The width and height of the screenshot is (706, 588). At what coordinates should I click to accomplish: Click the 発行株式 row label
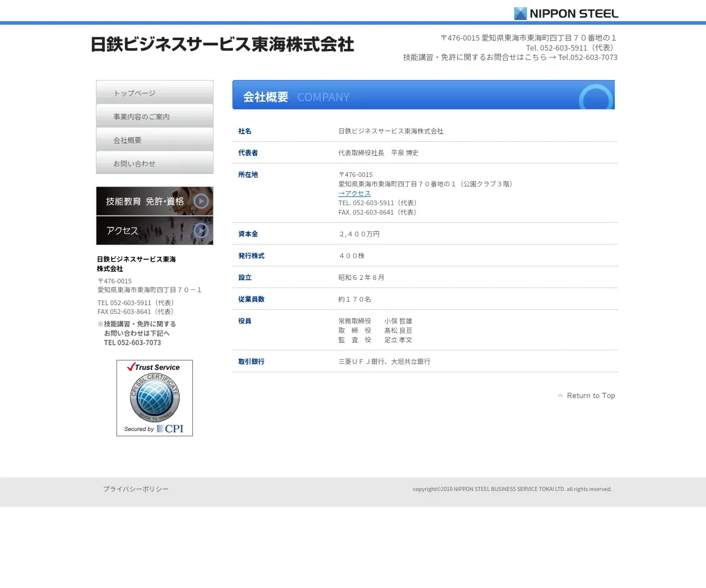tap(252, 256)
